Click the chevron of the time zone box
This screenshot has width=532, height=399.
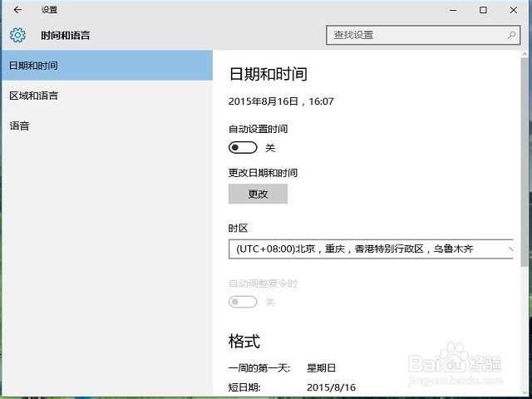(510, 249)
